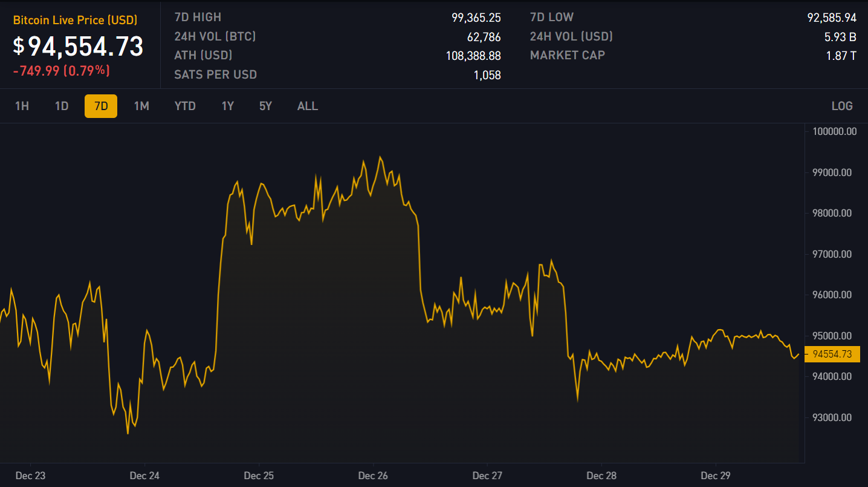Show ALL time price history
Image resolution: width=868 pixels, height=487 pixels.
point(307,106)
